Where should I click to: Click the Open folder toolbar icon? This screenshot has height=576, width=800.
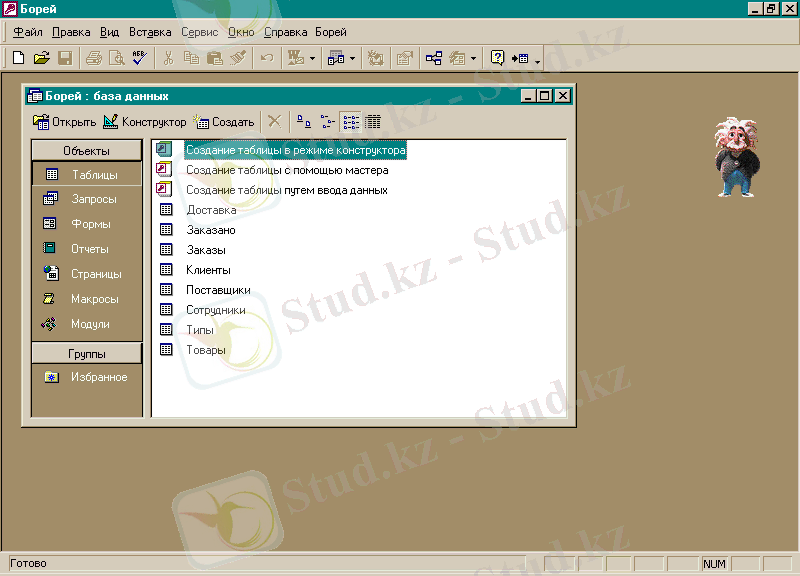pos(41,59)
